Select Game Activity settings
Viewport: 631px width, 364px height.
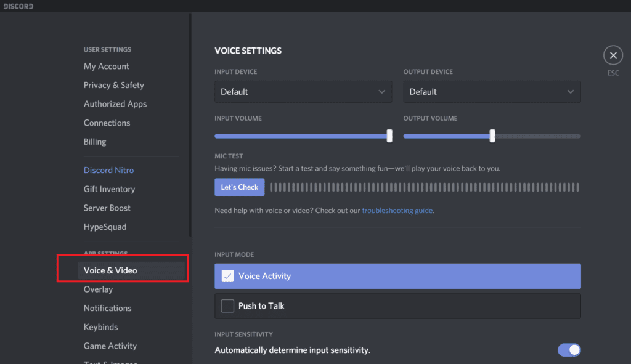click(x=110, y=346)
